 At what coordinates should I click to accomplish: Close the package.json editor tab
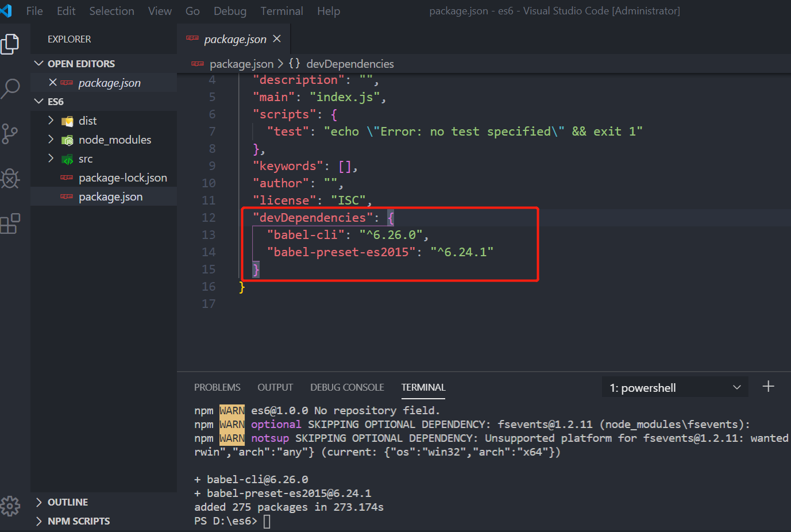click(x=277, y=38)
